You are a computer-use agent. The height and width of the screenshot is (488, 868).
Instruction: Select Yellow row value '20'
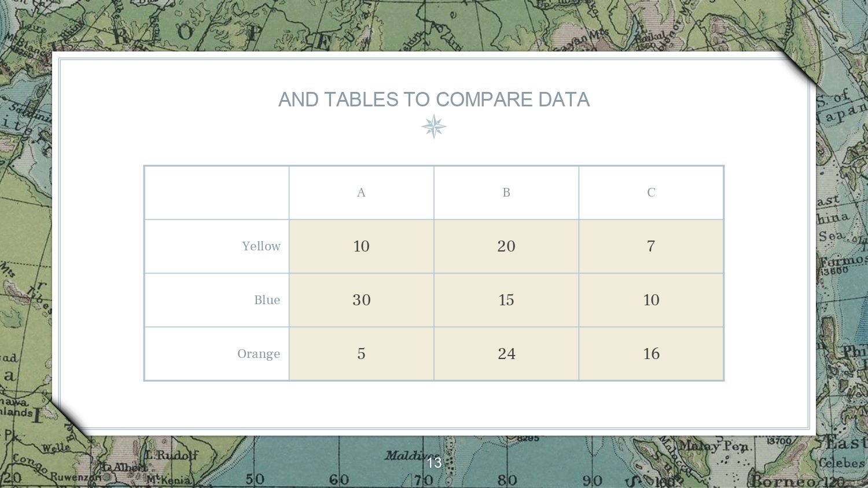click(x=506, y=246)
